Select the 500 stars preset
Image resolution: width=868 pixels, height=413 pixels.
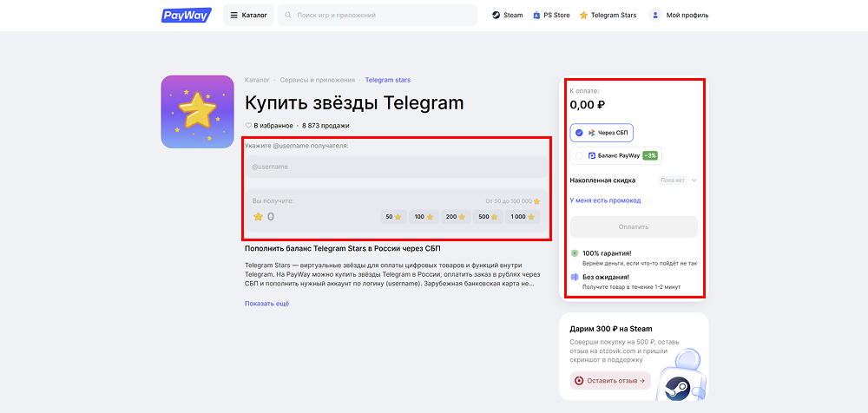pos(488,216)
